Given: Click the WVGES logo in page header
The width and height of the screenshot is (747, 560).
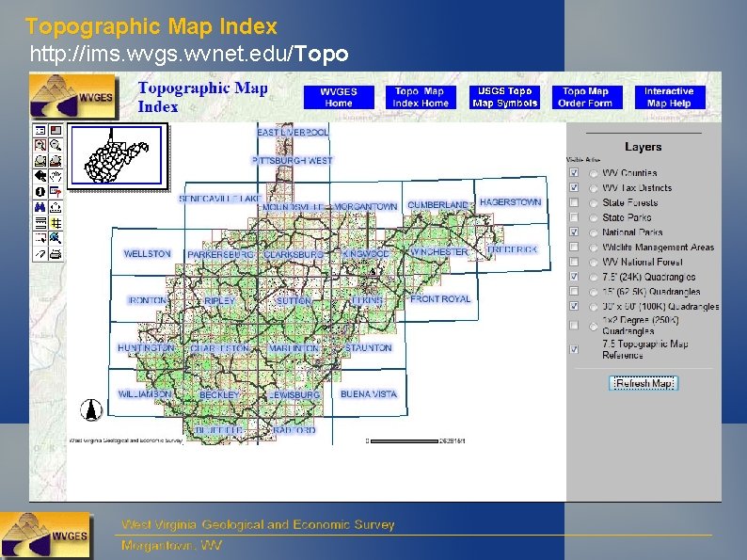Looking at the screenshot, I should click(x=72, y=97).
